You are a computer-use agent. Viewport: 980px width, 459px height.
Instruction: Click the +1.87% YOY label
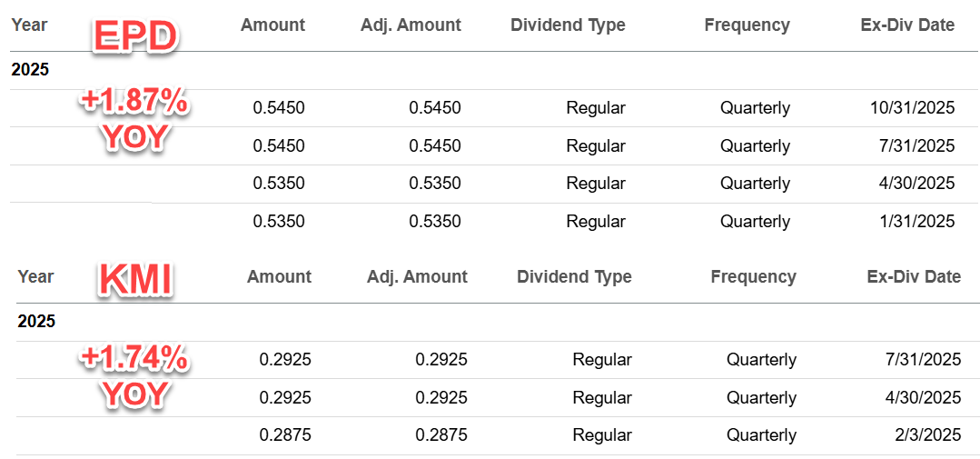pos(134,121)
